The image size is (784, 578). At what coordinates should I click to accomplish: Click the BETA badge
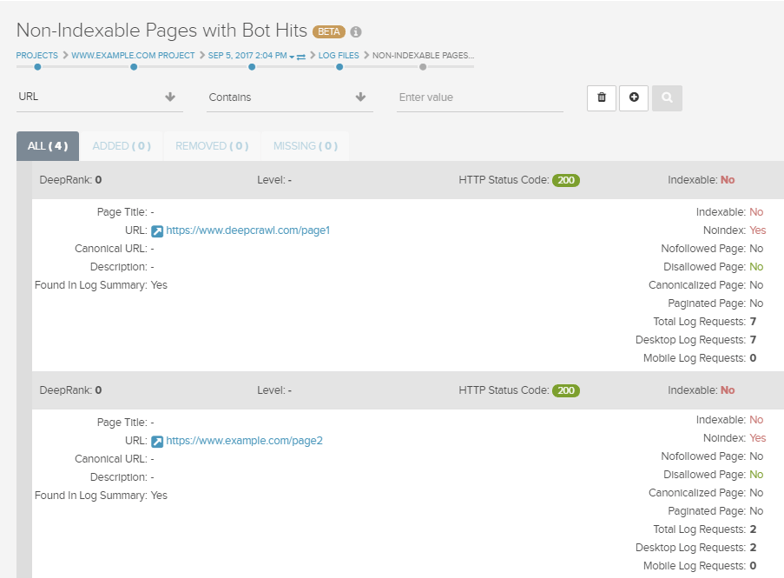[x=329, y=32]
